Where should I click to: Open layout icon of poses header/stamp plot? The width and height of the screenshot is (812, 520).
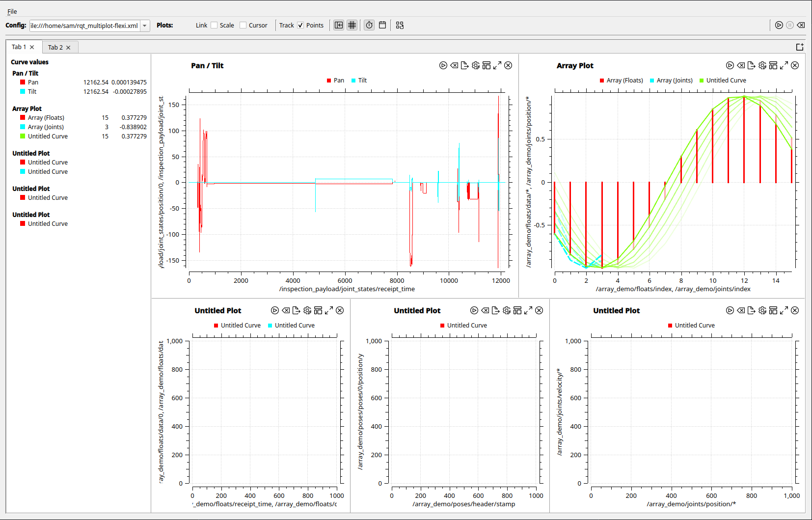point(517,310)
